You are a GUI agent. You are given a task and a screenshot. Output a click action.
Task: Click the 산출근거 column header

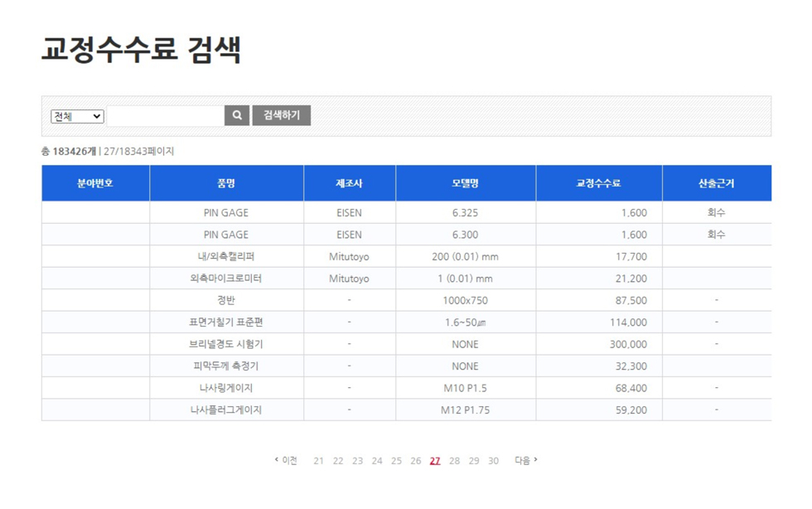pos(717,183)
